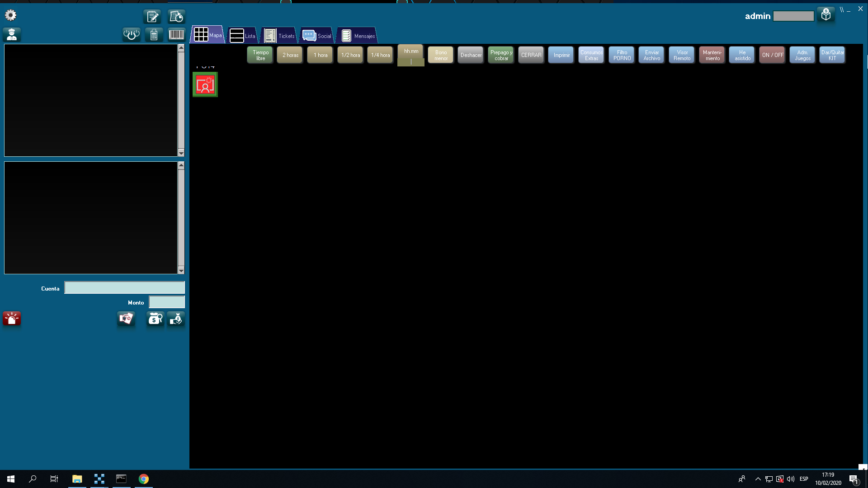
Task: Open the Windows Start menu
Action: pyautogui.click(x=11, y=479)
